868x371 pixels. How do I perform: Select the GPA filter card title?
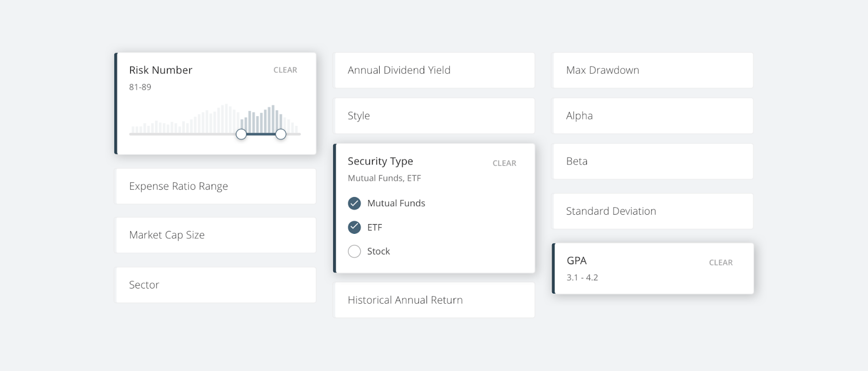(577, 261)
